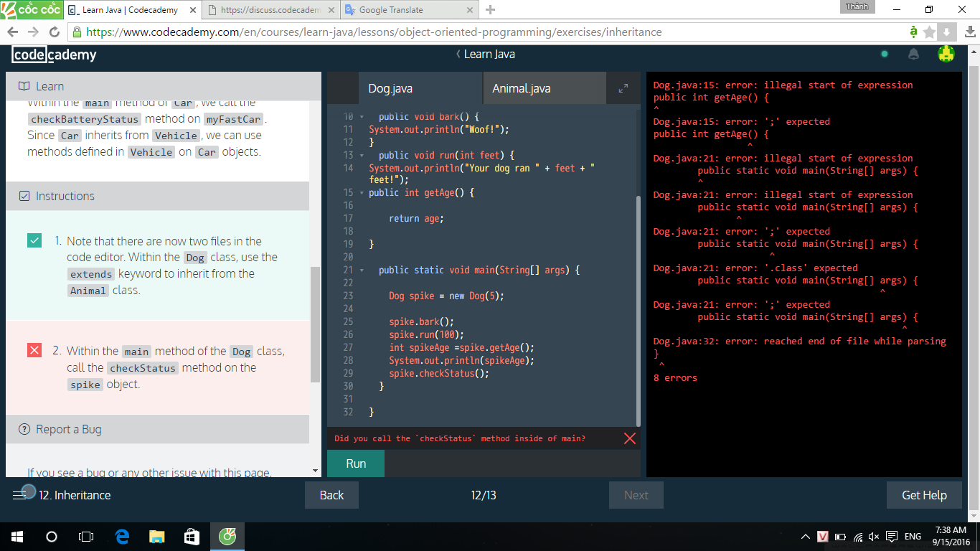Dismiss the checkStatus error message
980x551 pixels.
[x=630, y=438]
